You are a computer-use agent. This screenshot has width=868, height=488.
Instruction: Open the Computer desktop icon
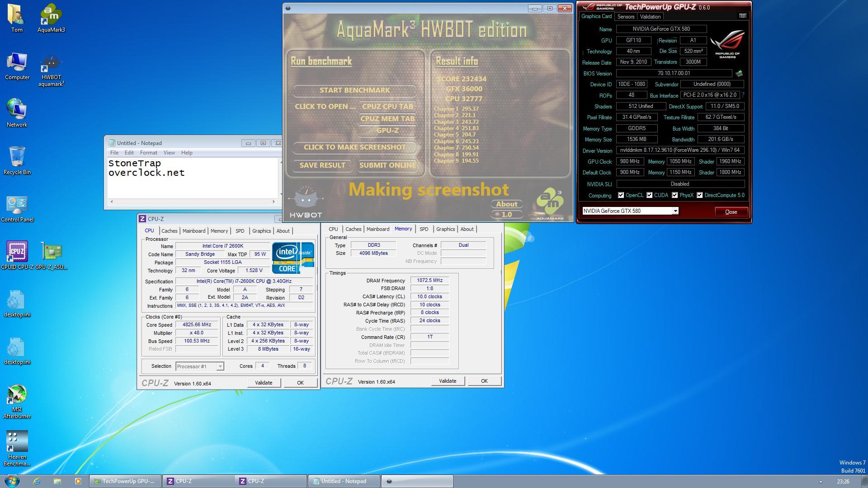coord(17,66)
